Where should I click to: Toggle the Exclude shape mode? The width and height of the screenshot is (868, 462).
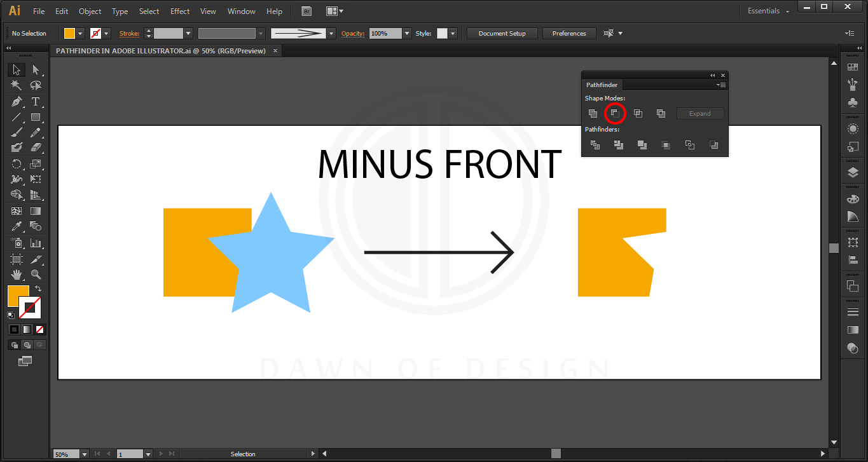click(660, 113)
